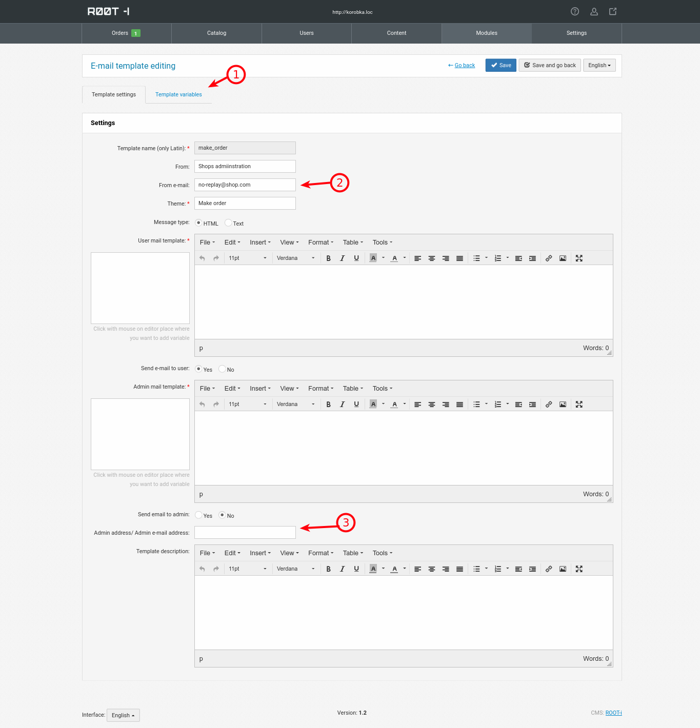Image resolution: width=700 pixels, height=728 pixels.
Task: Open the ROOT-i CMS footer link
Action: 613,713
